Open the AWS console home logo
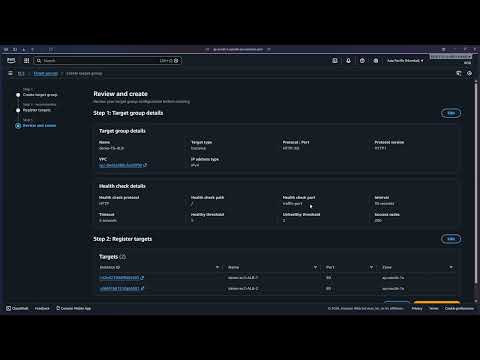Image resolution: width=480 pixels, height=360 pixels. pos(11,60)
